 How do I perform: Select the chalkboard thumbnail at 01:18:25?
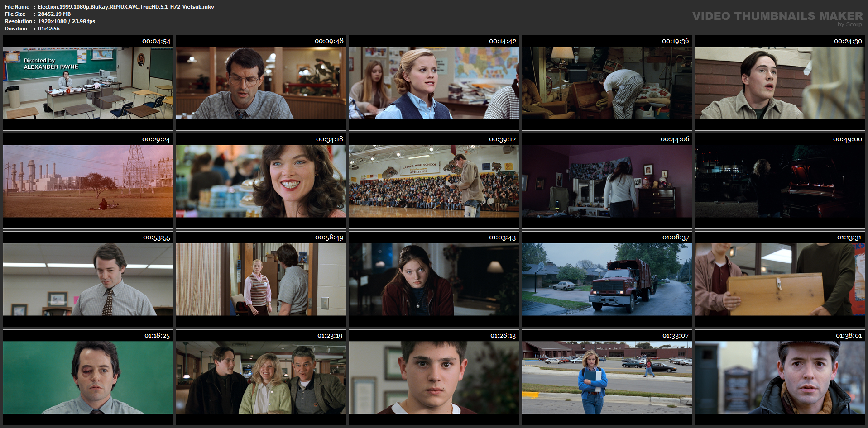88,377
